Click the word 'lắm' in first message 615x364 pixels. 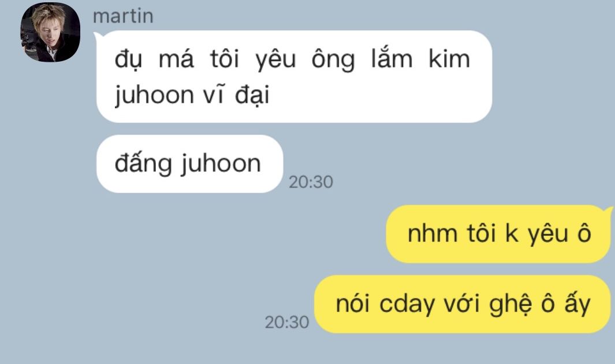click(392, 59)
